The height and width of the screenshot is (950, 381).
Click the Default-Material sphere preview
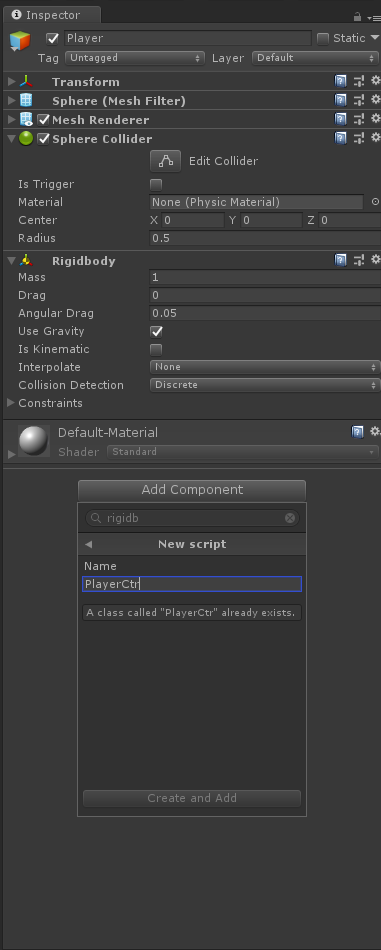click(x=34, y=441)
